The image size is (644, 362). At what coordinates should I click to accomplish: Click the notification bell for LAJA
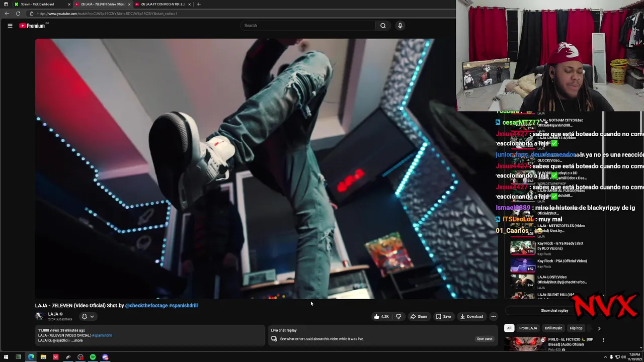[x=84, y=317]
